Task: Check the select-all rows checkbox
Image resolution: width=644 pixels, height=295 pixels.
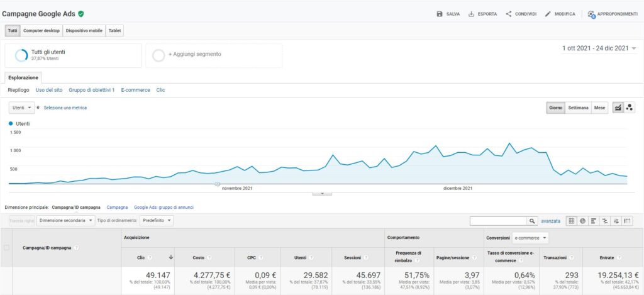Action: pos(7,248)
